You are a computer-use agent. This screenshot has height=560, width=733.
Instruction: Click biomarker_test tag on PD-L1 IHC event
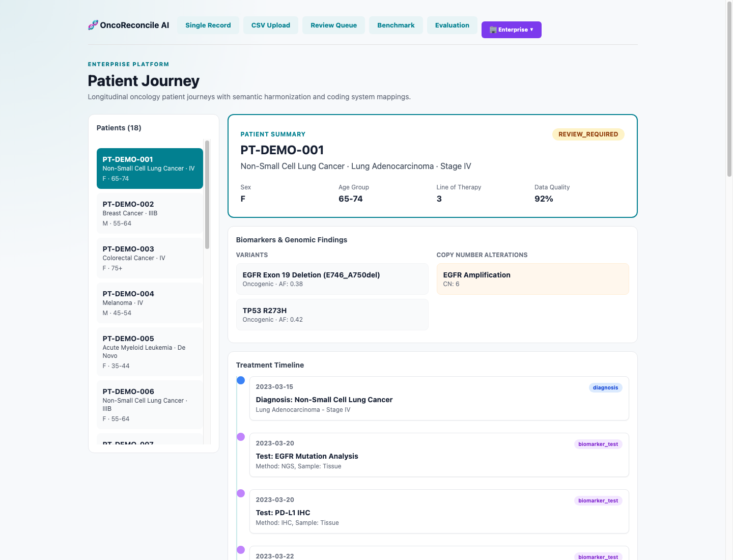point(598,500)
